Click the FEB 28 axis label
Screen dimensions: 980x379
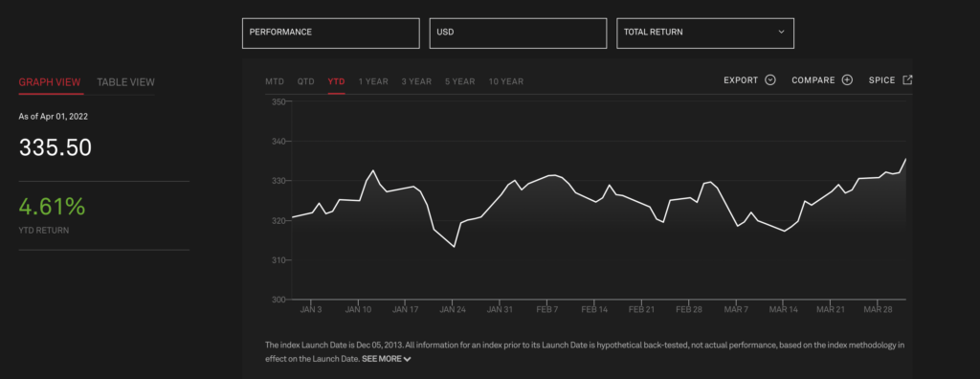pyautogui.click(x=688, y=309)
